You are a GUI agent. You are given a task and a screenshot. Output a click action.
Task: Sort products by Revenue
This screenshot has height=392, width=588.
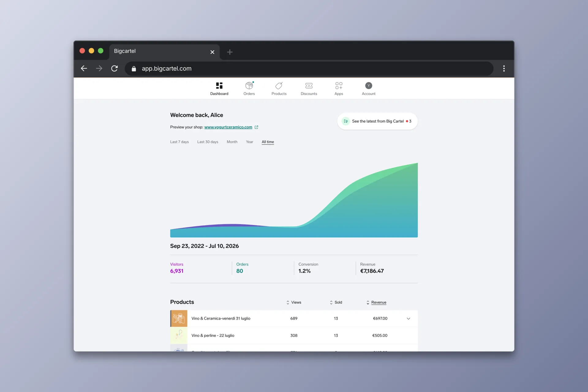(x=376, y=302)
